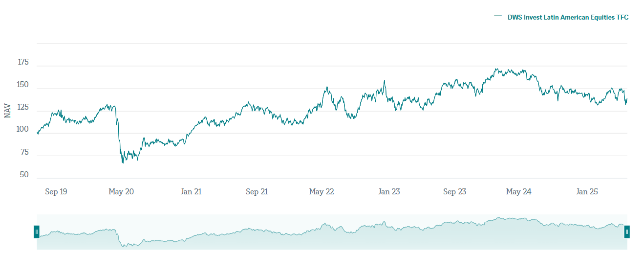Click the NAV y-axis title
Screen dimensions: 644x256
click(x=7, y=111)
